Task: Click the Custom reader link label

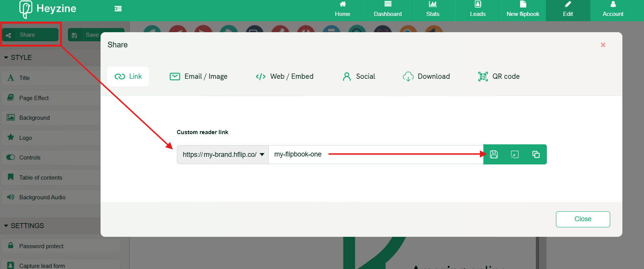Action: click(202, 132)
